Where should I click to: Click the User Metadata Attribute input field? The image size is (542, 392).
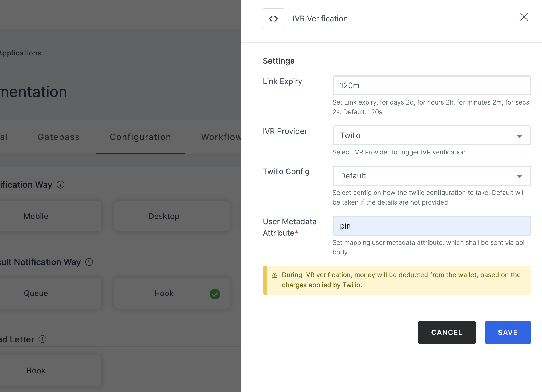[x=432, y=226]
